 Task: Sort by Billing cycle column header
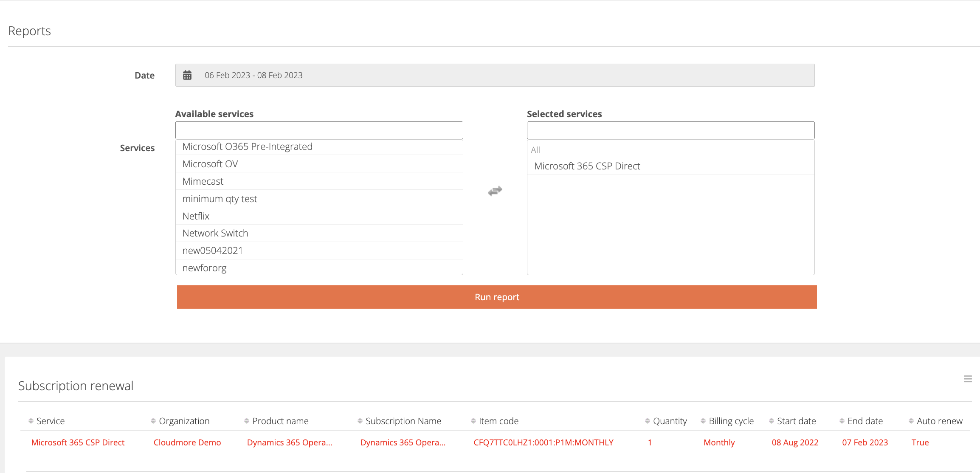731,421
